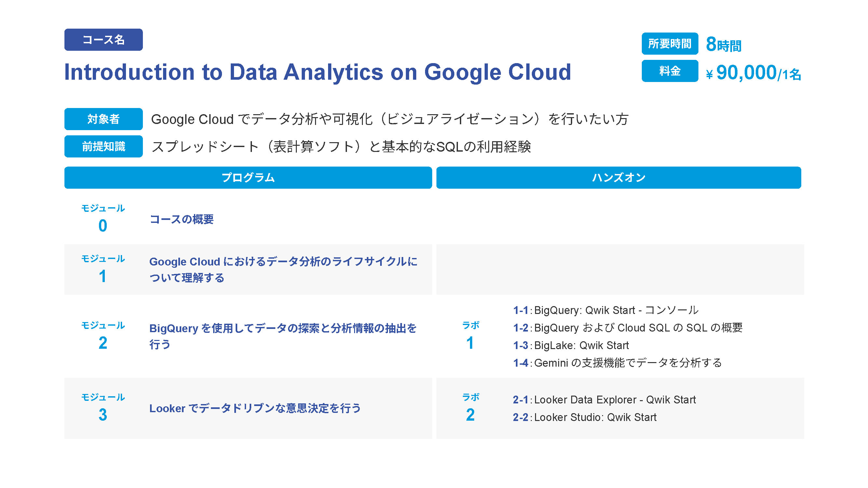Select lab 1-1 BigQuery Qwik Start コンソール
The image size is (868, 488).
(x=605, y=310)
